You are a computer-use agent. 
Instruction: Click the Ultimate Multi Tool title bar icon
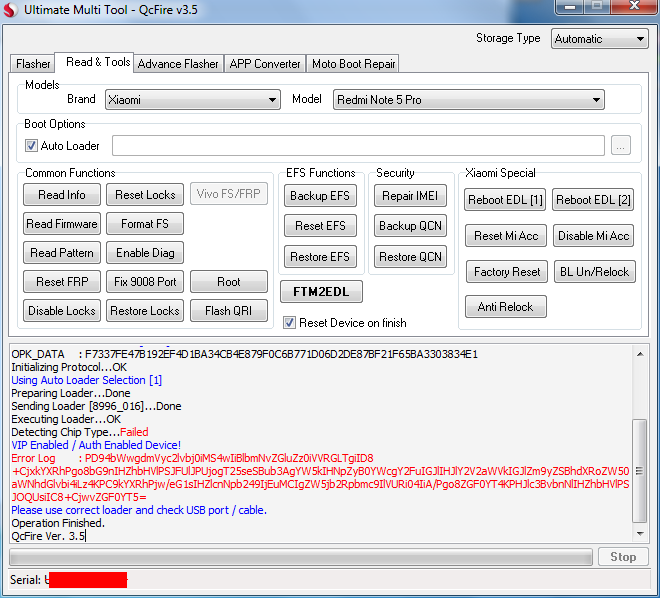click(10, 10)
